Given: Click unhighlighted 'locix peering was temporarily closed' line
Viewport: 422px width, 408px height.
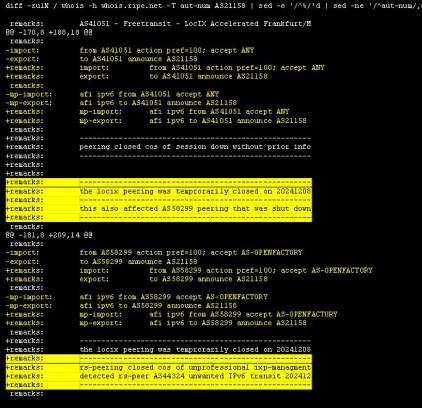Looking at the screenshot, I should [x=158, y=350].
